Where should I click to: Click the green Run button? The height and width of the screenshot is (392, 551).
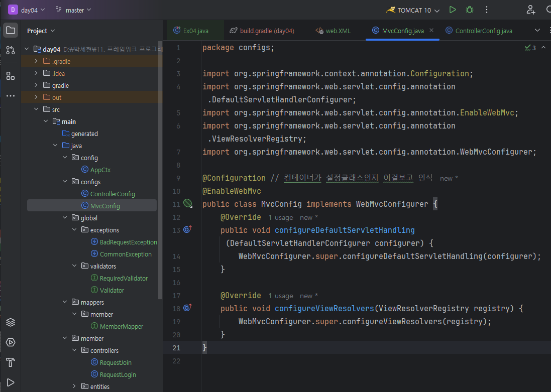453,10
